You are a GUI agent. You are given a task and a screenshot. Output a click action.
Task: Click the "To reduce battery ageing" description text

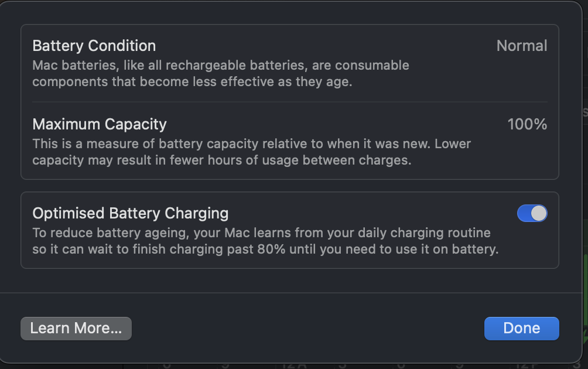pyautogui.click(x=105, y=233)
